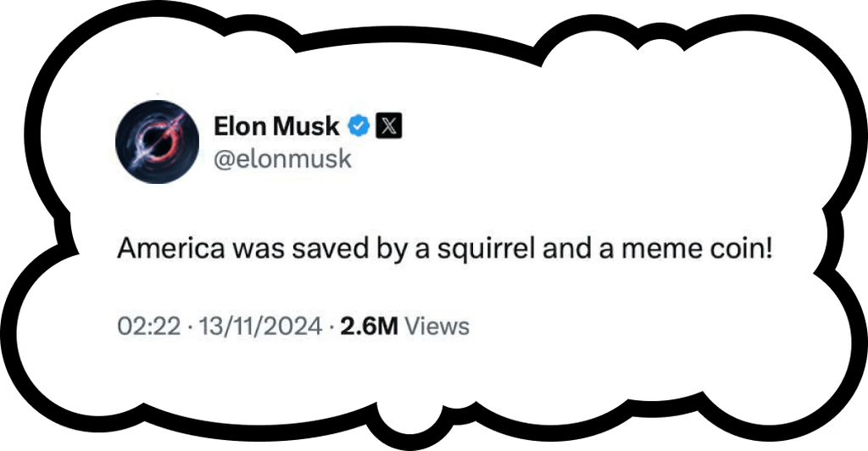The image size is (868, 451).
Task: Click the first name Elon
Action: tap(240, 127)
